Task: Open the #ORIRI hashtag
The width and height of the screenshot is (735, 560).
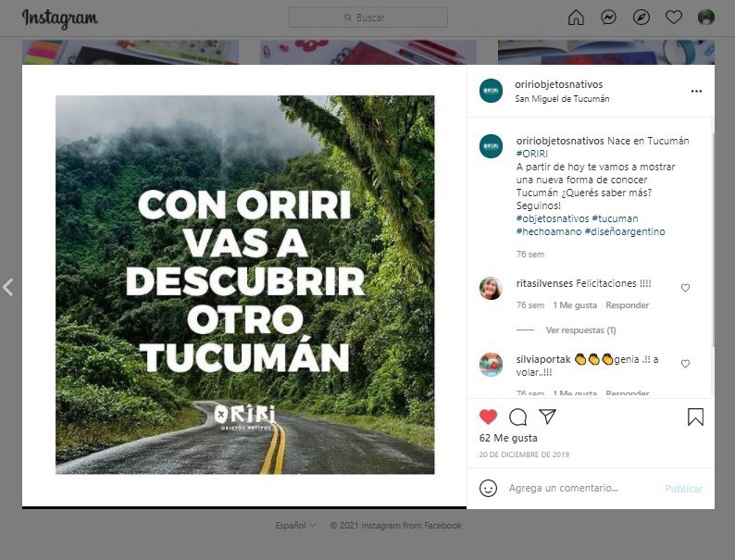Action: point(532,154)
